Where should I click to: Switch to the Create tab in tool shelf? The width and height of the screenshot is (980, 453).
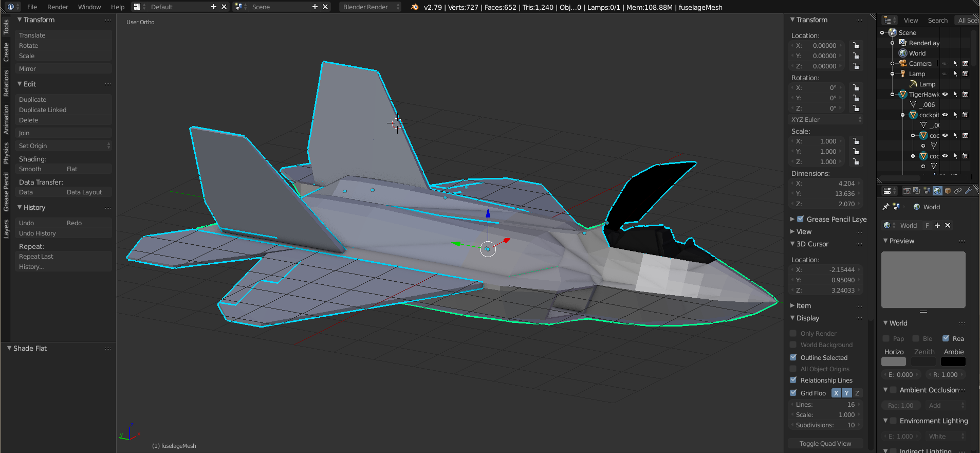click(6, 52)
